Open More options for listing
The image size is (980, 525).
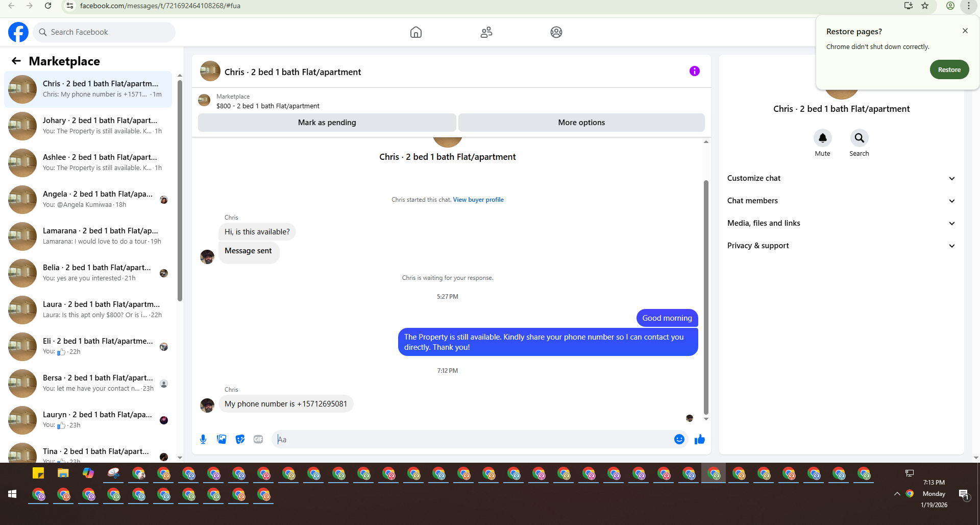pos(581,123)
